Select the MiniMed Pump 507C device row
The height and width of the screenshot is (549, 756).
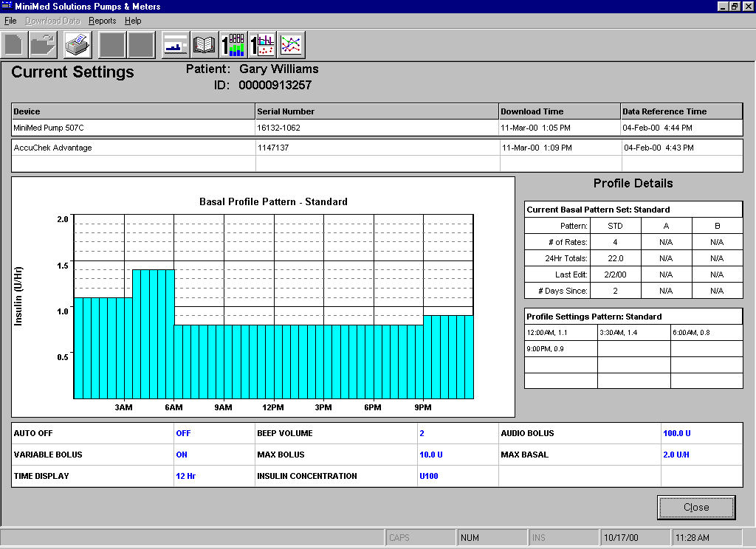(x=377, y=128)
